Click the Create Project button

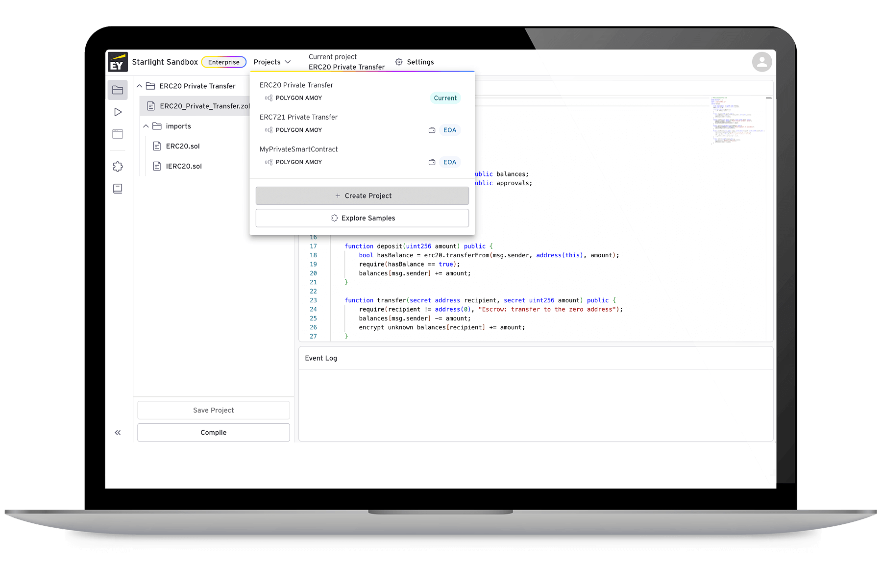point(362,196)
